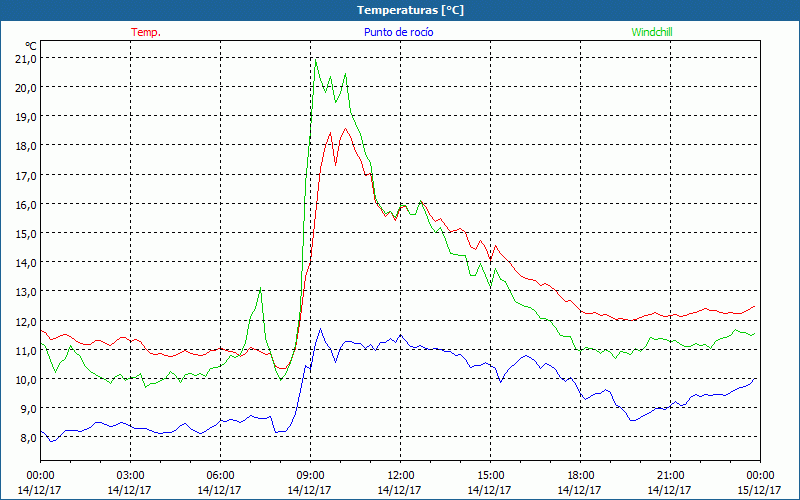Click the 21,0 y-axis label
Image resolution: width=800 pixels, height=500 pixels.
27,58
